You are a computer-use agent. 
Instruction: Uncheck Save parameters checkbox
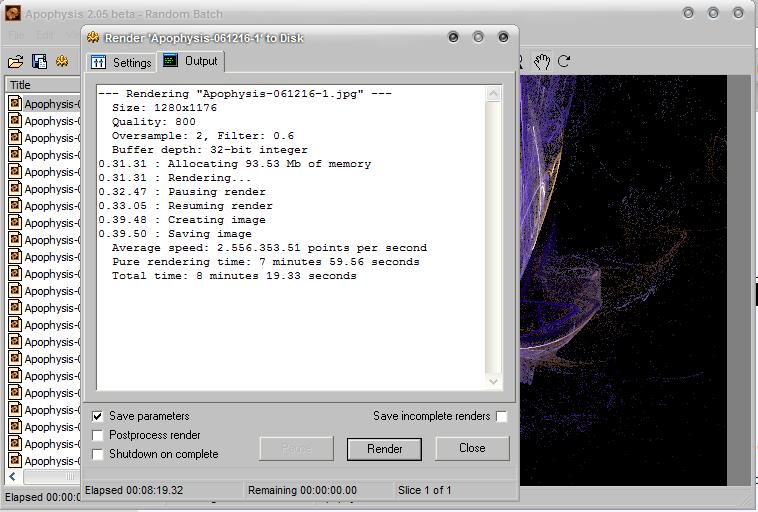(98, 416)
